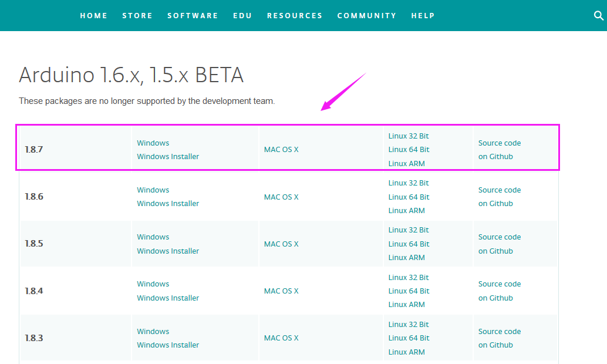Screen dimensions: 607x364
Task: Open the SOFTWARE menu
Action: click(193, 15)
